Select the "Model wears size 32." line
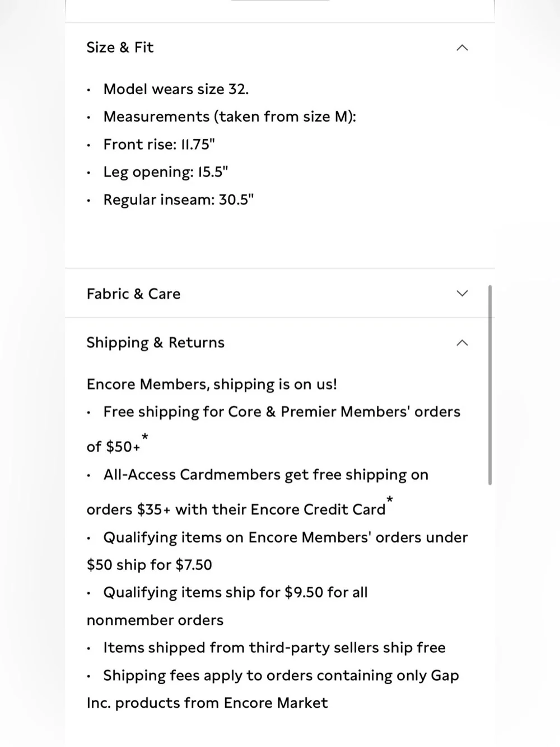 coord(176,89)
